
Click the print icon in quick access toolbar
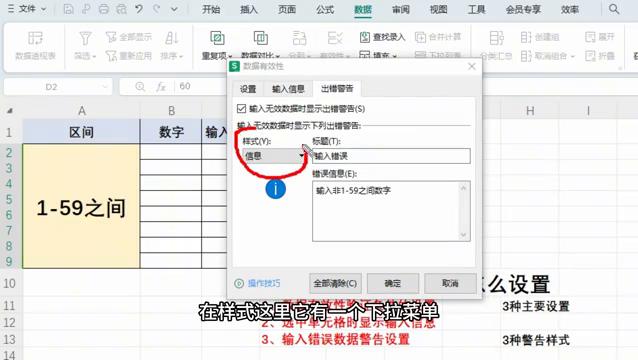[x=104, y=9]
